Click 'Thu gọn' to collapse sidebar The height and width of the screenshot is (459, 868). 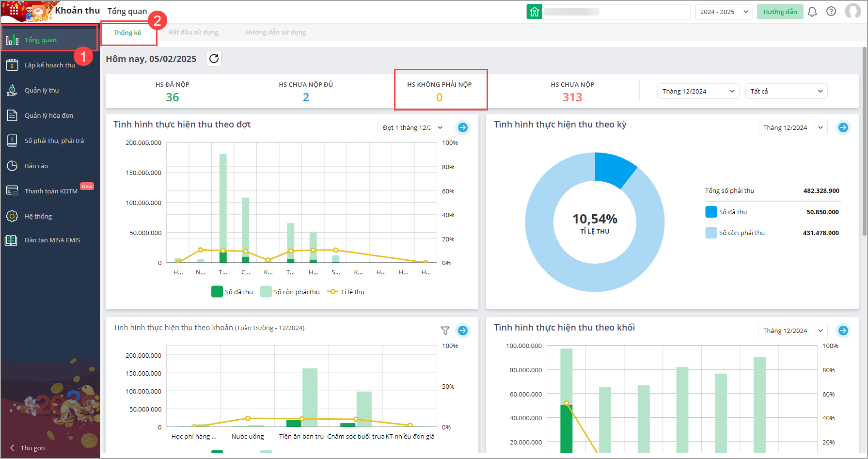tap(28, 448)
